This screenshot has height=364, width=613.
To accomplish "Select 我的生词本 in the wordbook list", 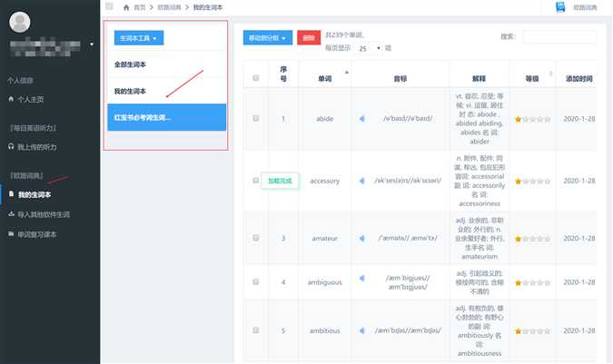I will tap(130, 92).
